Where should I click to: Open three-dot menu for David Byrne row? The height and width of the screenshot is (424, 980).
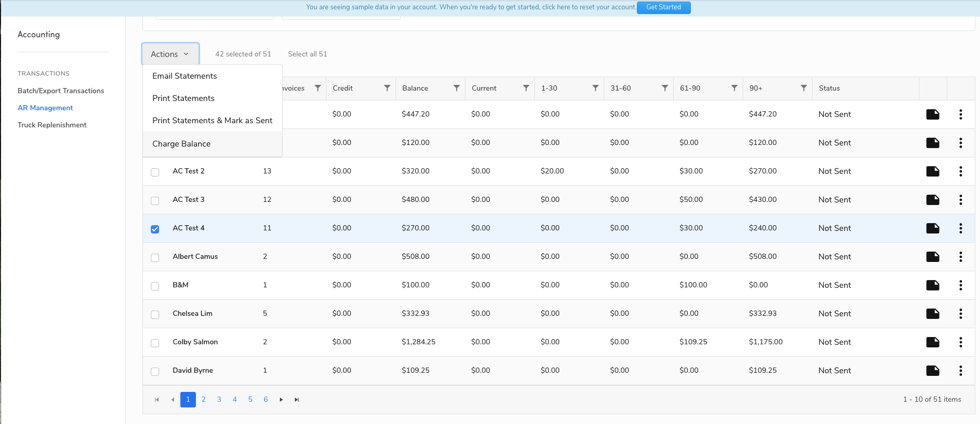[x=961, y=371]
